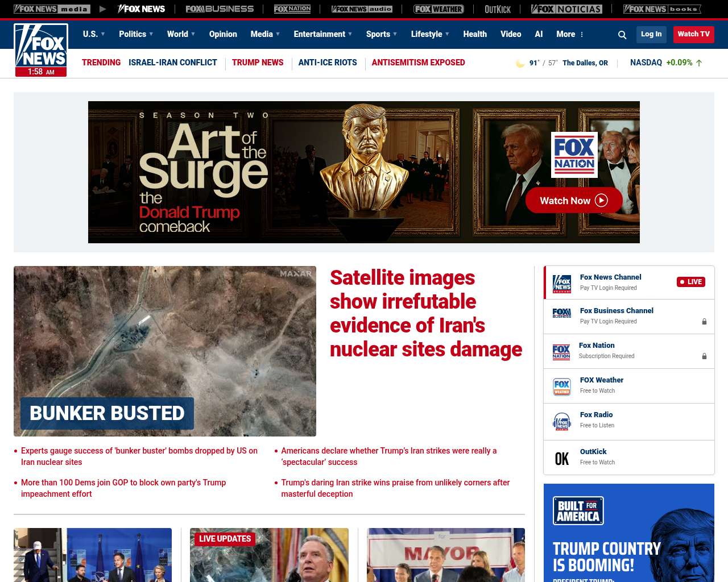Image resolution: width=728 pixels, height=582 pixels.
Task: Open the satellite images Iran headline
Action: tap(425, 313)
